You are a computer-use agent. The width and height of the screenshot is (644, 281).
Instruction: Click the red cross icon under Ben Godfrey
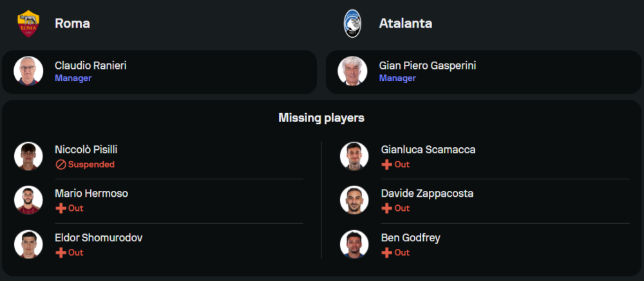pyautogui.click(x=386, y=253)
